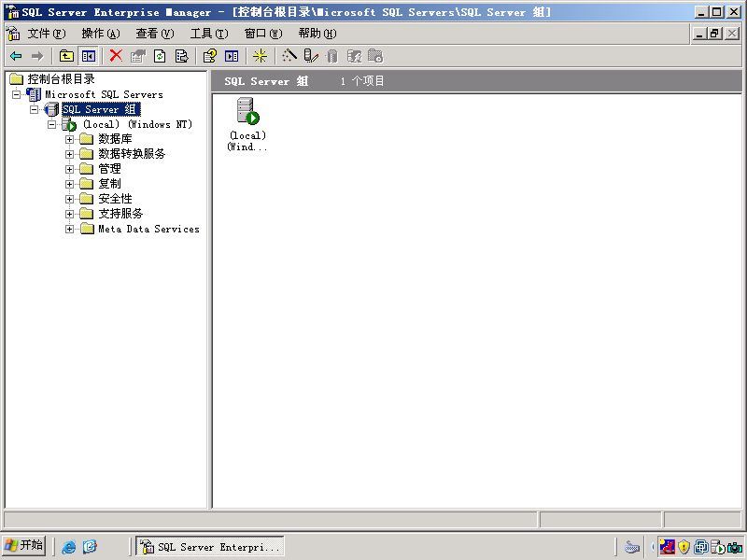Expand the 数据转换服务 folder

point(69,154)
